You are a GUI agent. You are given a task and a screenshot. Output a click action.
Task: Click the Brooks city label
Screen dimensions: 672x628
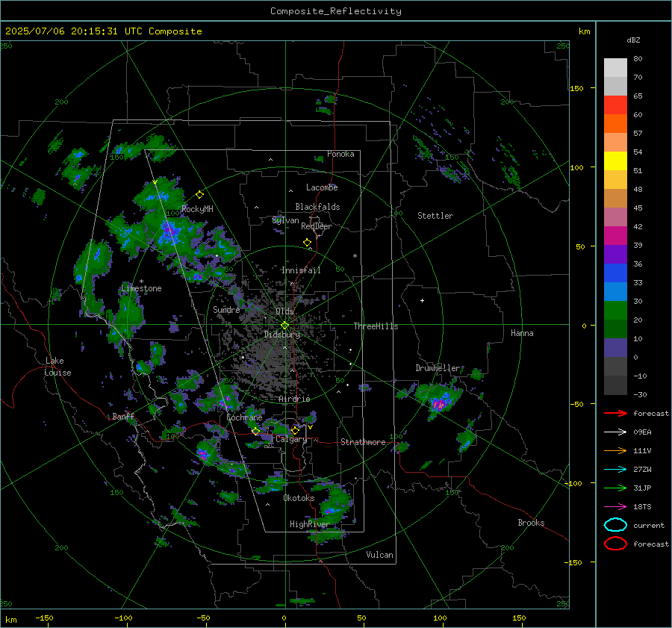tap(531, 523)
